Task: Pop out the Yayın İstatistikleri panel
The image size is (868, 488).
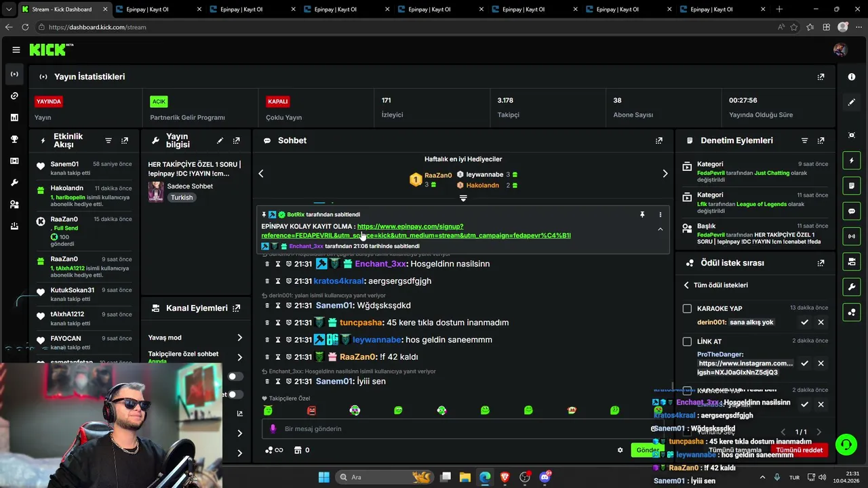Action: (821, 77)
